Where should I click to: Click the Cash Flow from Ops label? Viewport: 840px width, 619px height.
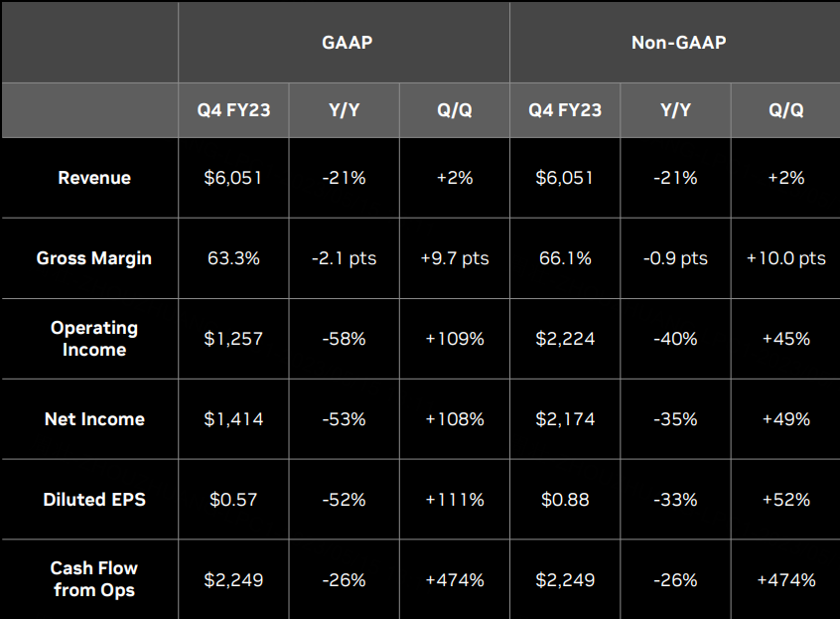[94, 579]
